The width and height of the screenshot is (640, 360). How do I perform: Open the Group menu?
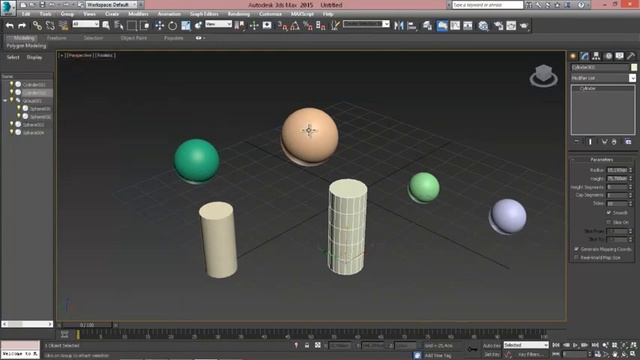[67, 14]
